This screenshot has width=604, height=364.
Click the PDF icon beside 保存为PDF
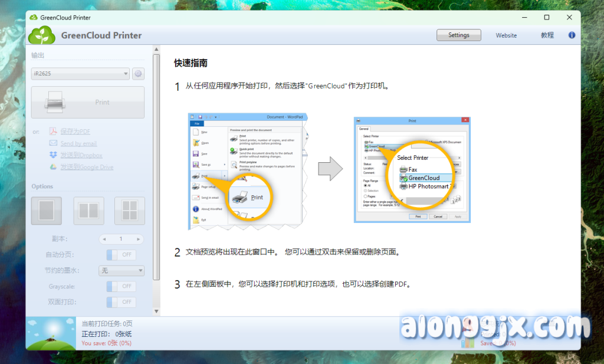point(52,131)
